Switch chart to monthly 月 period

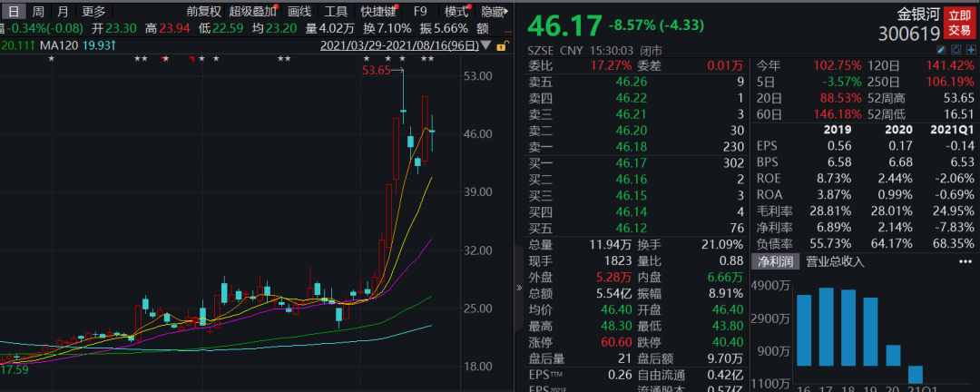pos(62,12)
